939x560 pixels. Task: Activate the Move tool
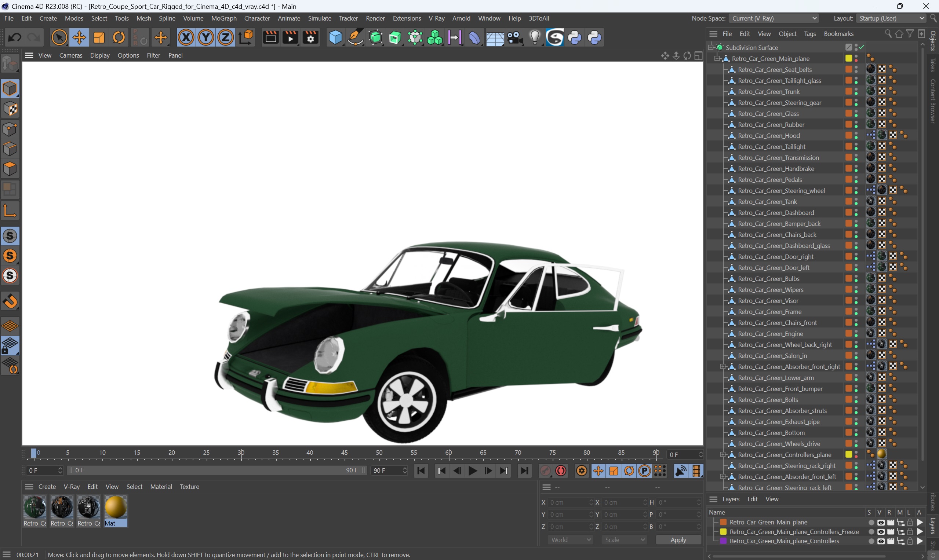[79, 38]
